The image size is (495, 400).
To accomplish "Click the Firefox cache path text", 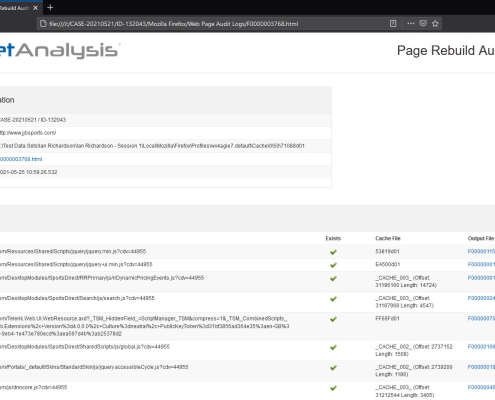I will click(152, 146).
